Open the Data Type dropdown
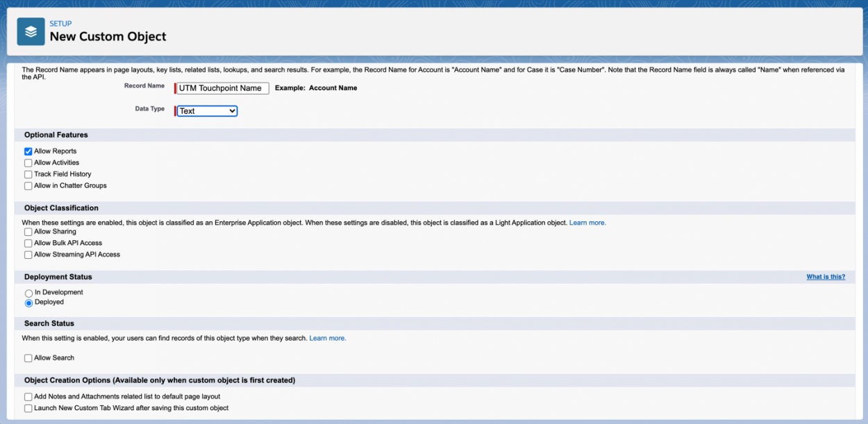The image size is (868, 424). (207, 111)
